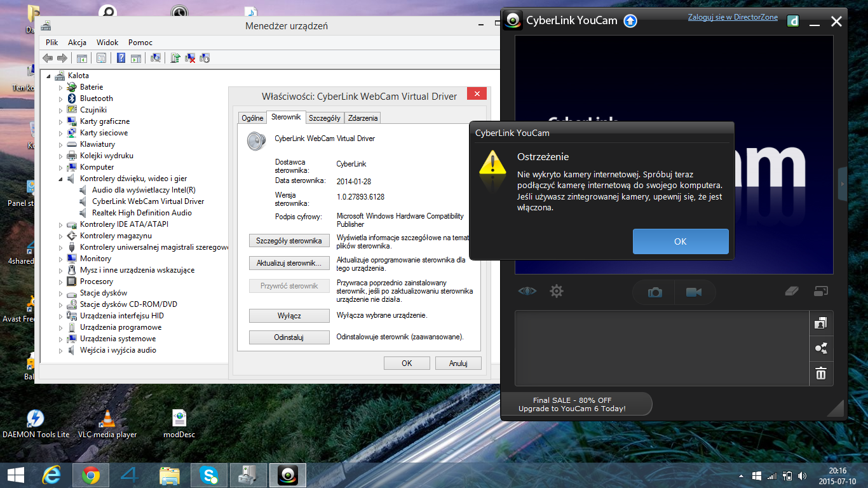Click the Windows Start button
The height and width of the screenshot is (488, 868).
pos(15,475)
